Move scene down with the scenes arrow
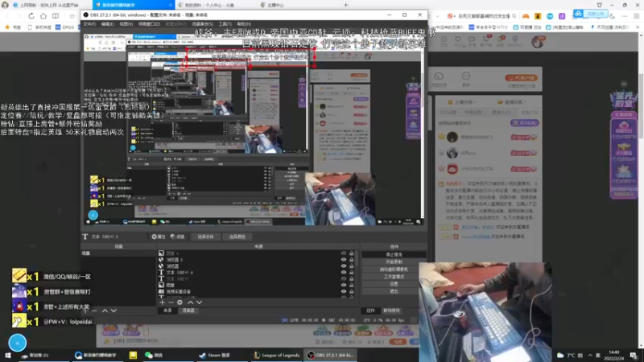The width and height of the screenshot is (644, 362). [114, 311]
